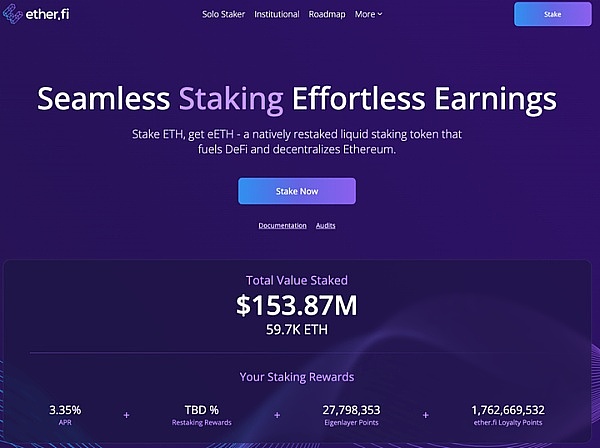Open the Documentation link
This screenshot has width=600, height=448.
click(x=282, y=226)
